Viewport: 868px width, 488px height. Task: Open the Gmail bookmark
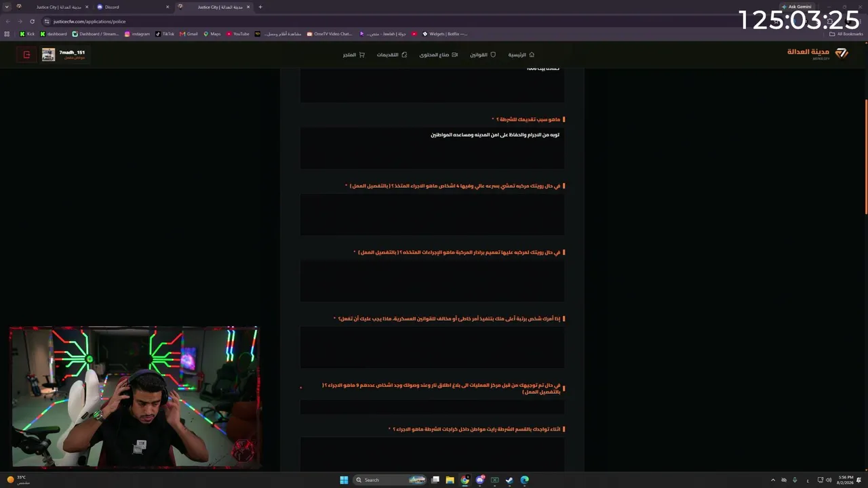click(189, 34)
